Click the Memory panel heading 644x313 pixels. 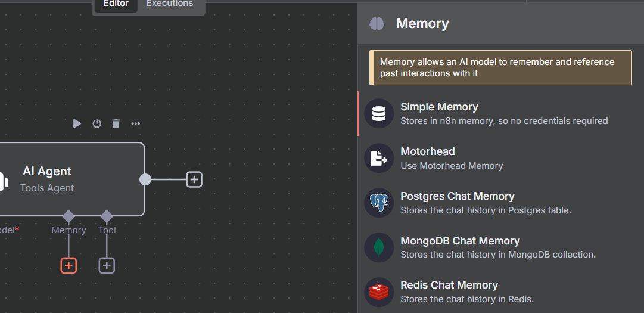pyautogui.click(x=422, y=23)
